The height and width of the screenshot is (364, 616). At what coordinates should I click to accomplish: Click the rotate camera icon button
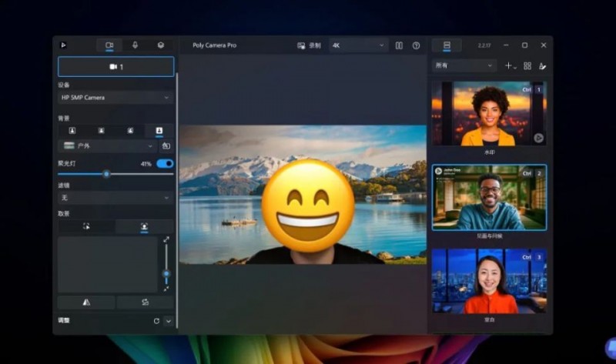pos(145,302)
